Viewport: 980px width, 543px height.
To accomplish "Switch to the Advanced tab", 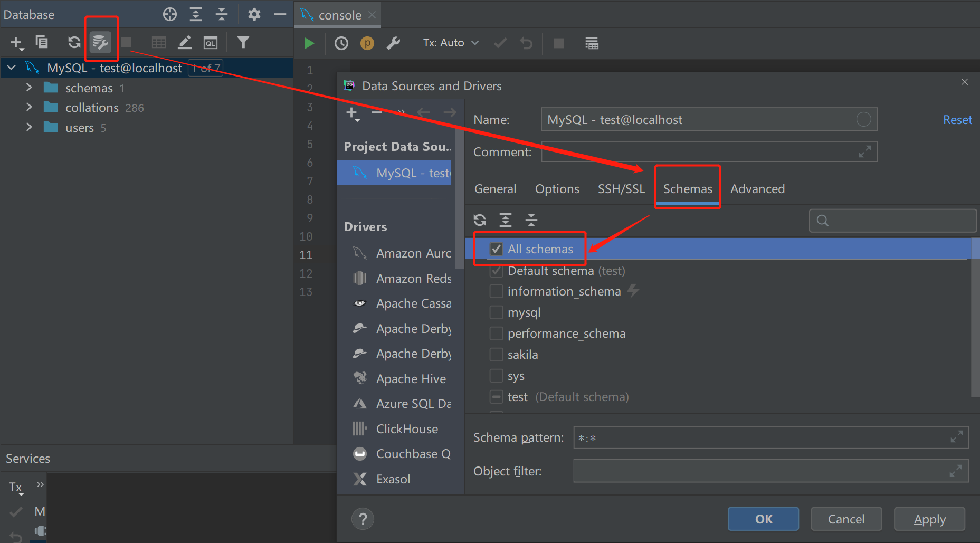I will pos(757,189).
